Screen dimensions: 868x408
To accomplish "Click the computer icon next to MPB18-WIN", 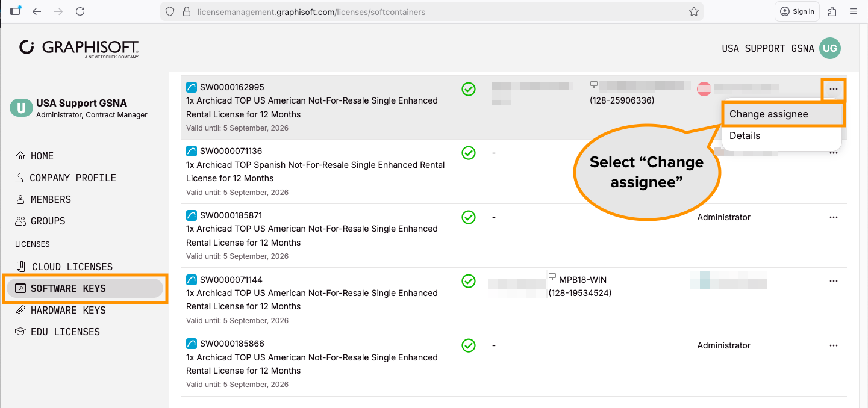I will click(x=552, y=277).
